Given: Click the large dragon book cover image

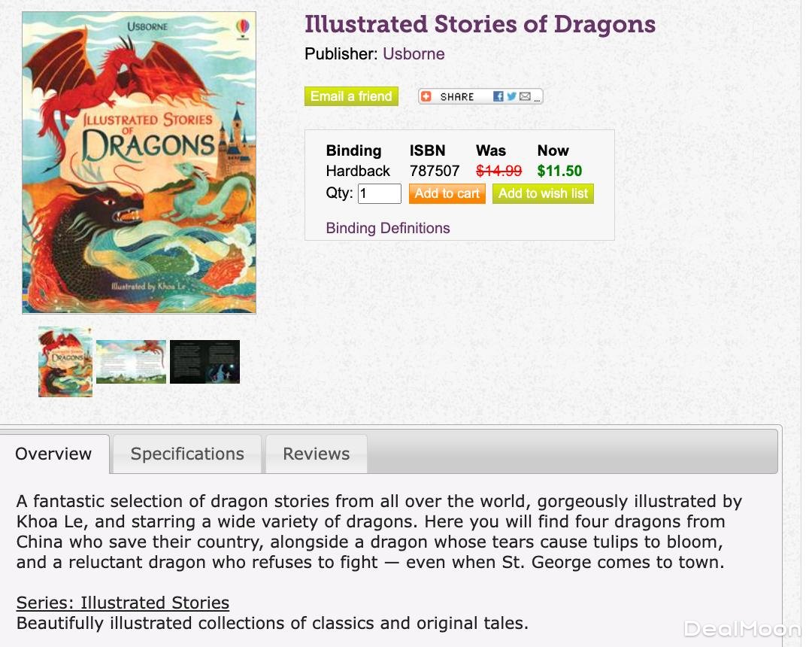Looking at the screenshot, I should tap(139, 163).
